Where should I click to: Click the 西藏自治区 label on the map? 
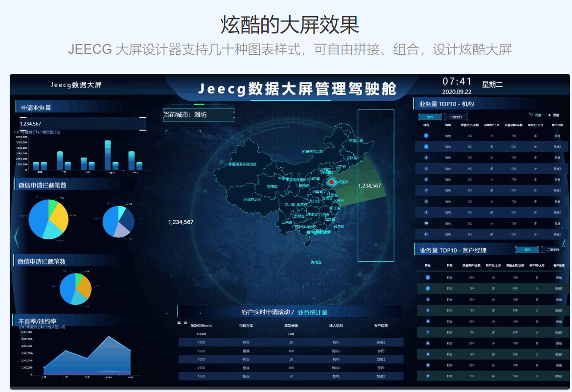click(252, 200)
